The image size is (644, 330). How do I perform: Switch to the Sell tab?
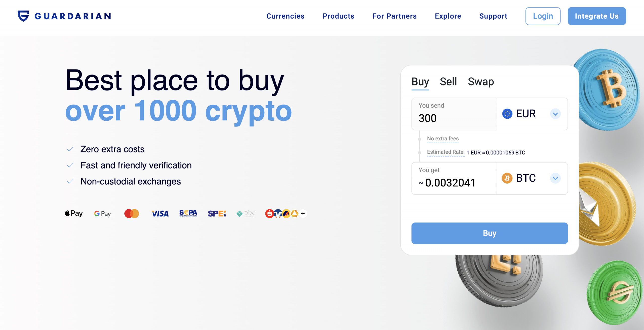449,81
